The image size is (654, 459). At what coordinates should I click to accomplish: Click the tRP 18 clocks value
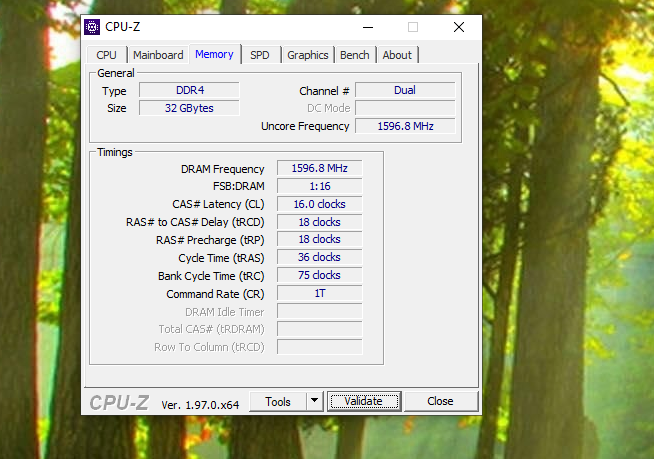click(x=319, y=240)
